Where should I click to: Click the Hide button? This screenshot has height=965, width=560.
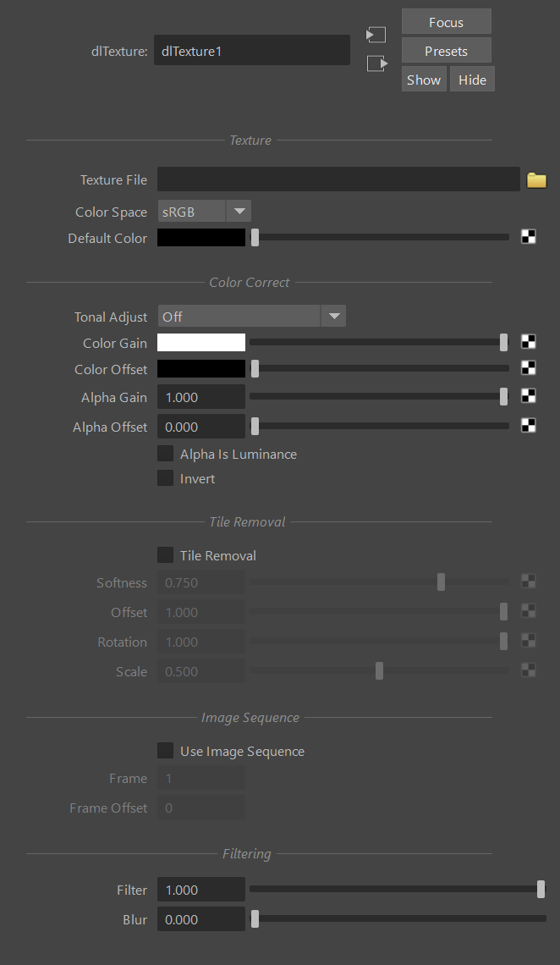pos(472,80)
